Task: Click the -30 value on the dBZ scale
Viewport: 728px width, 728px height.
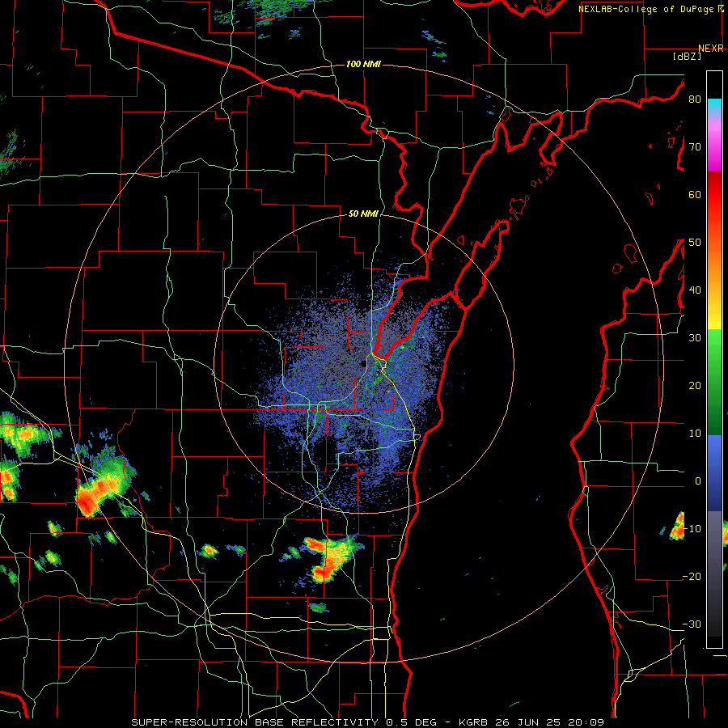Action: [692, 624]
